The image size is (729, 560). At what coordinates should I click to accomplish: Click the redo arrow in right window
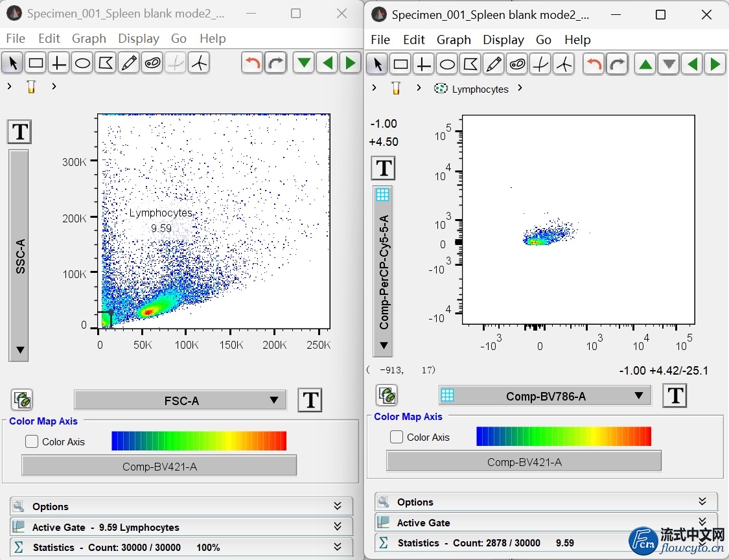click(617, 64)
